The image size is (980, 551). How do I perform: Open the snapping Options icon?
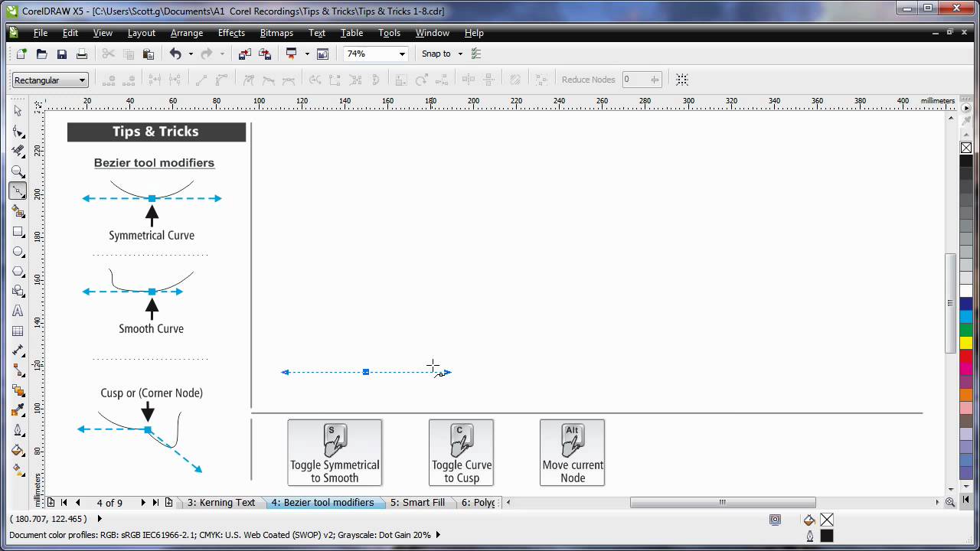tap(476, 54)
